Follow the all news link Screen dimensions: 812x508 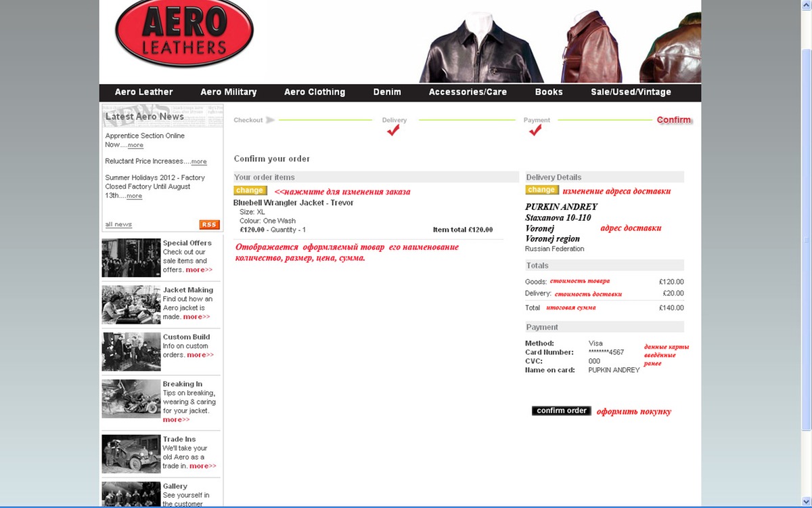tap(118, 225)
